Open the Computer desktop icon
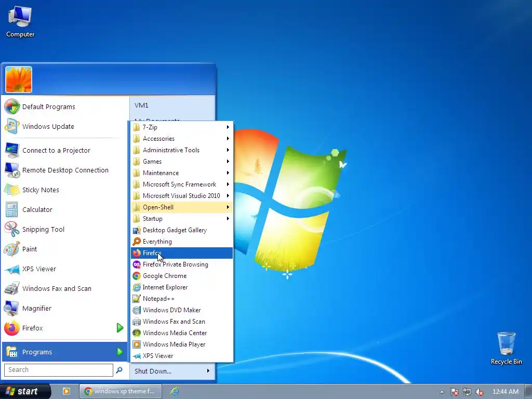The image size is (532, 399). (x=20, y=21)
